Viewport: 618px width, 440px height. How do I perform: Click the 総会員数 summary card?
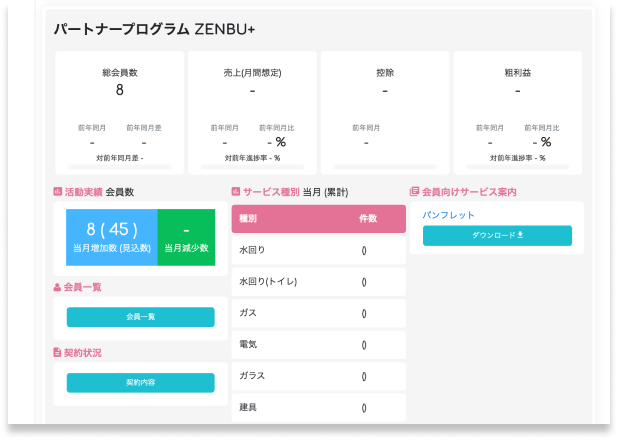[119, 110]
